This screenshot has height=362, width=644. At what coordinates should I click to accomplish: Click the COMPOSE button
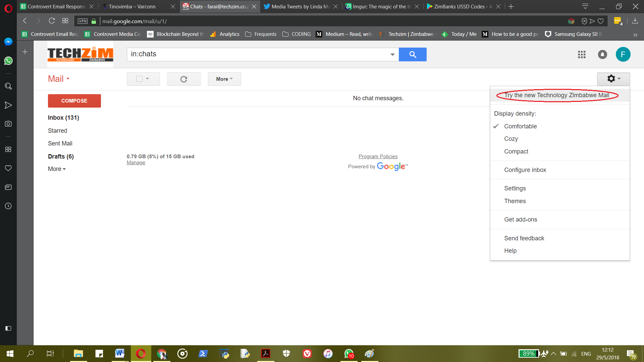click(x=74, y=101)
